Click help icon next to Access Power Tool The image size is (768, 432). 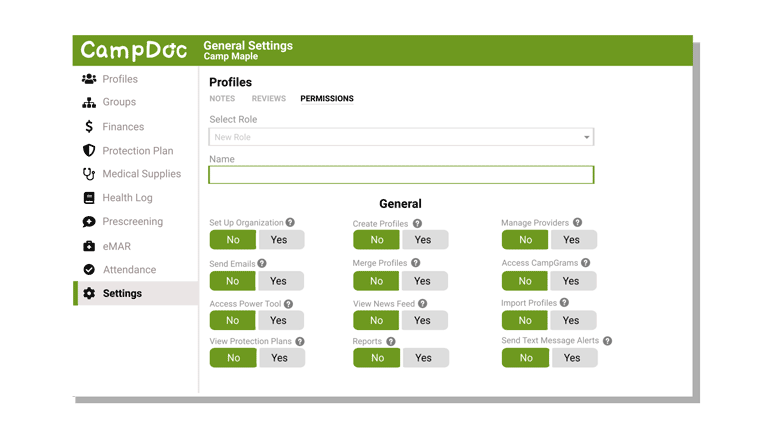288,304
